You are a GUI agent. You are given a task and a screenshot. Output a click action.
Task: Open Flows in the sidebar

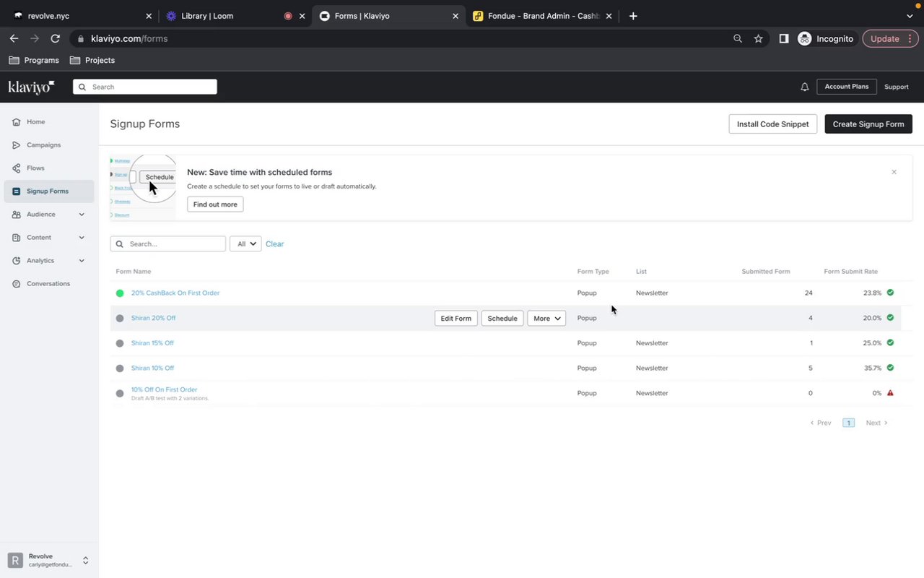coord(35,168)
